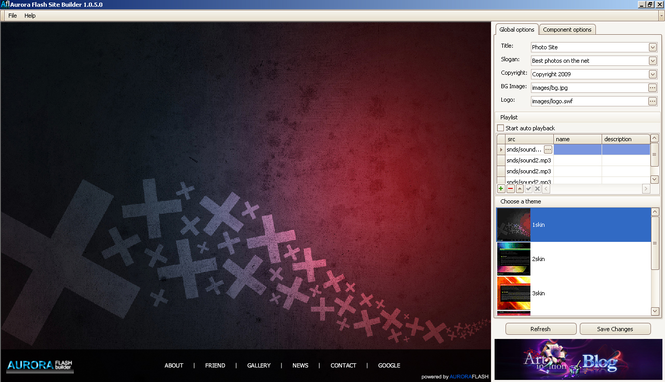Browse sound file in first playlist row
The height and width of the screenshot is (382, 665).
pos(548,150)
